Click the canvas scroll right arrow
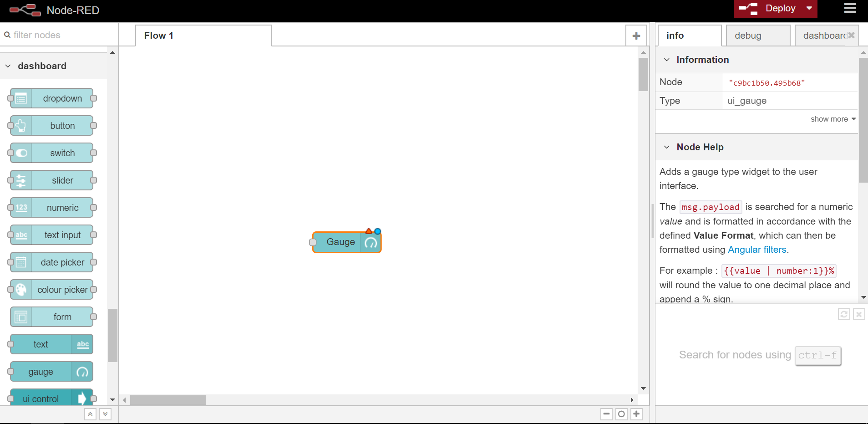The height and width of the screenshot is (424, 868). pyautogui.click(x=632, y=400)
